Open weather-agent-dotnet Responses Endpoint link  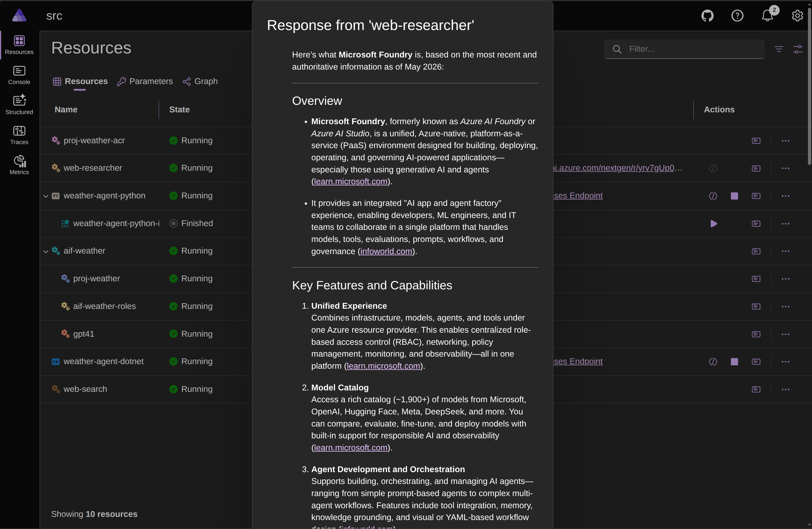click(578, 362)
